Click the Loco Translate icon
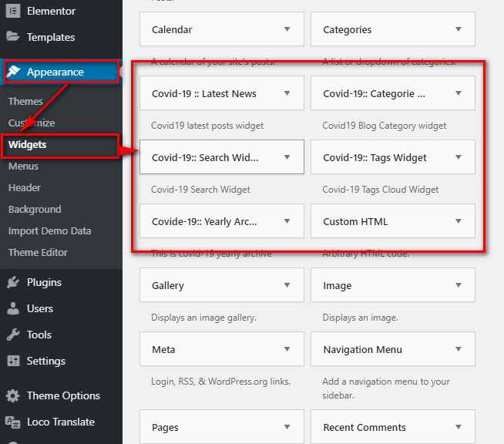The width and height of the screenshot is (504, 444). coord(13,422)
